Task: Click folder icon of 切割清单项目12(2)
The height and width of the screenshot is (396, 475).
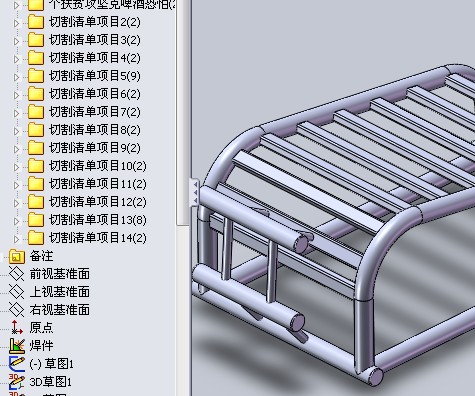Action: point(36,202)
